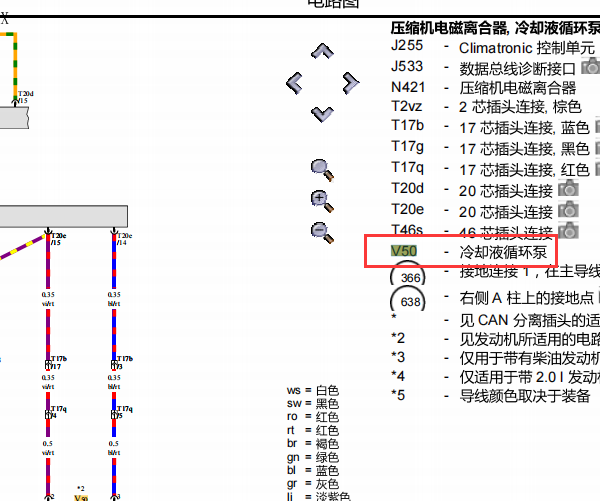The image size is (600, 501).
Task: Select the sw = 黑色 legend line
Action: pos(313,403)
